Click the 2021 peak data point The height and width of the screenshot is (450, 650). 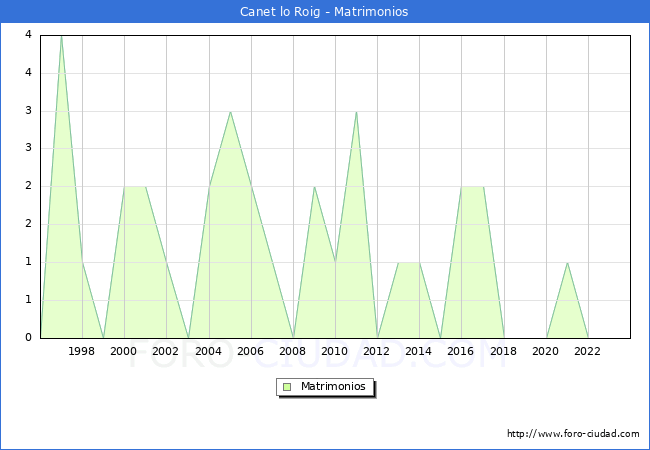(x=567, y=262)
